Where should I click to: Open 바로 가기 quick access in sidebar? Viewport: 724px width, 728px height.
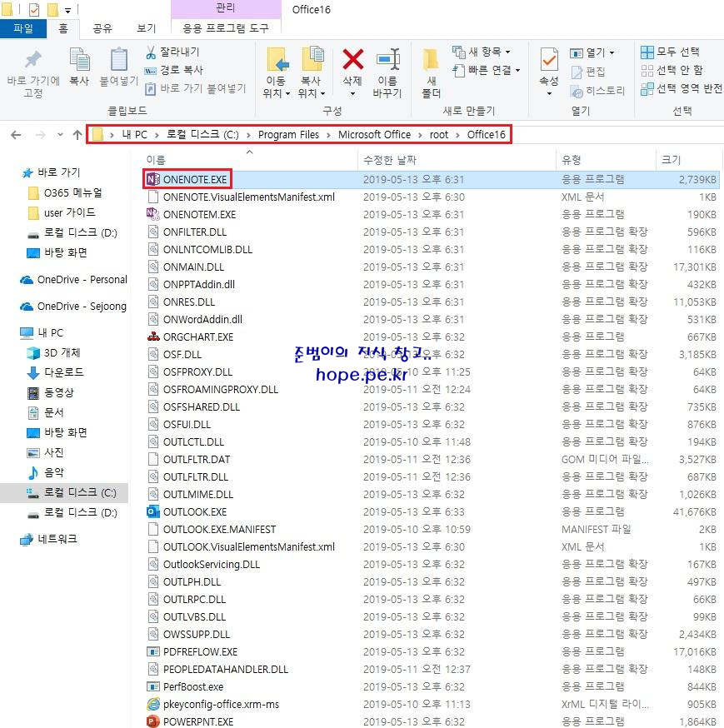(58, 172)
